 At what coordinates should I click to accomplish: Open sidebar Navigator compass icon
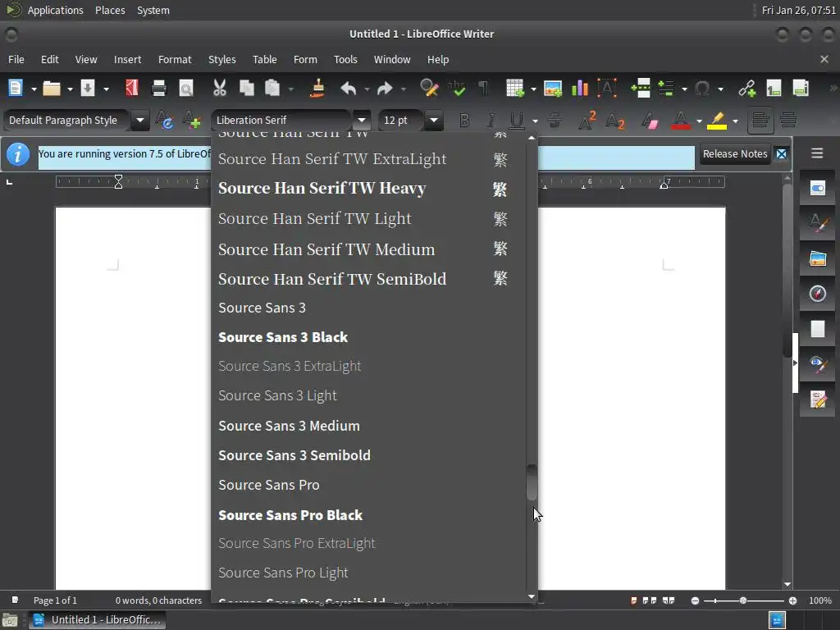tap(818, 294)
